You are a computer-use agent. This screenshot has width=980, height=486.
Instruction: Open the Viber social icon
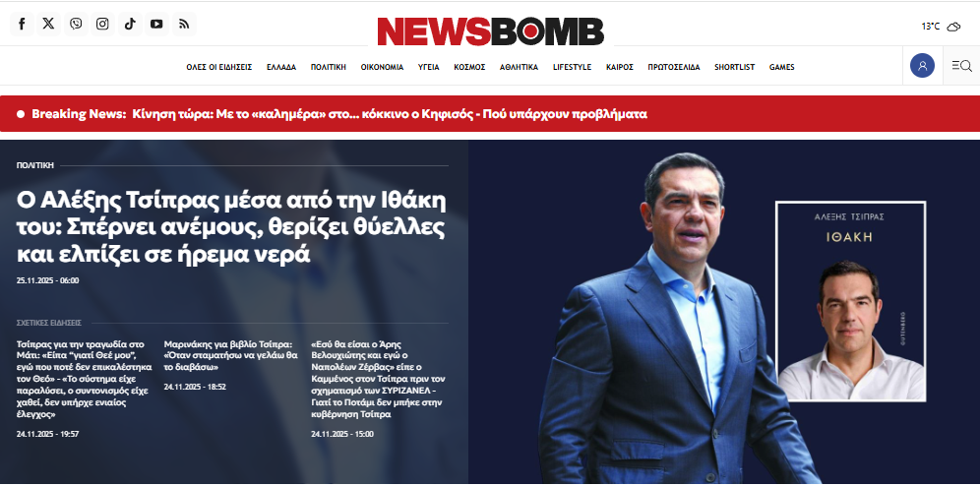[x=76, y=25]
